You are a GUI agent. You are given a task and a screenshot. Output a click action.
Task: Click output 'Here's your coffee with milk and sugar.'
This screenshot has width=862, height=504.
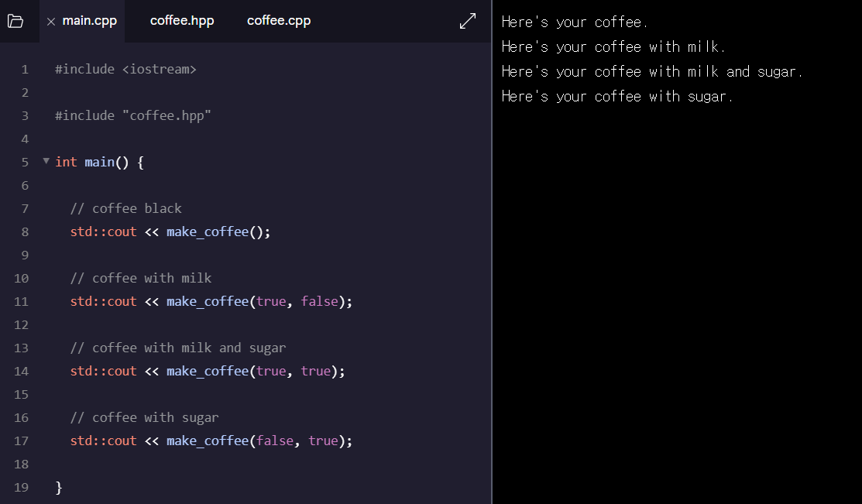tap(653, 71)
